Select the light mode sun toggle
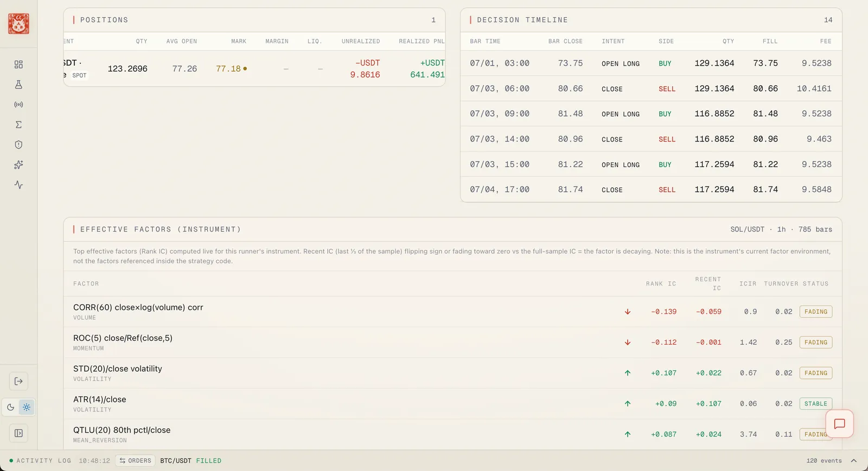 click(27, 407)
